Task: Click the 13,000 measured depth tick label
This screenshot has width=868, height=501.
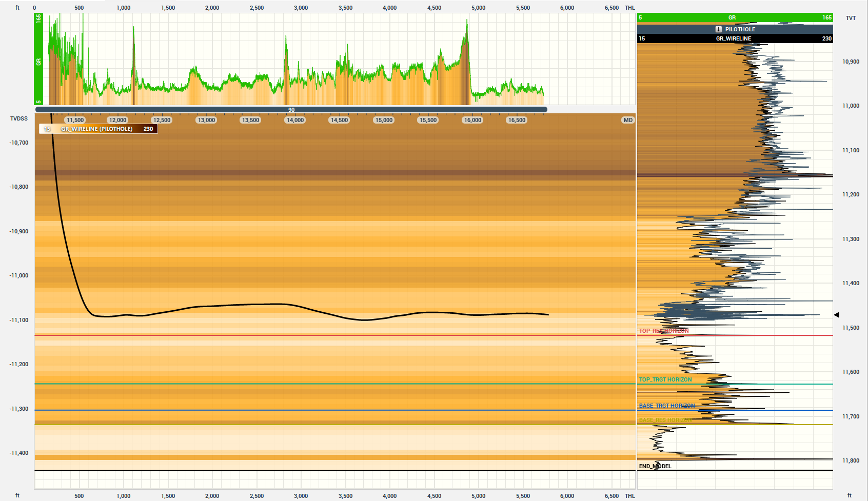Action: (206, 120)
